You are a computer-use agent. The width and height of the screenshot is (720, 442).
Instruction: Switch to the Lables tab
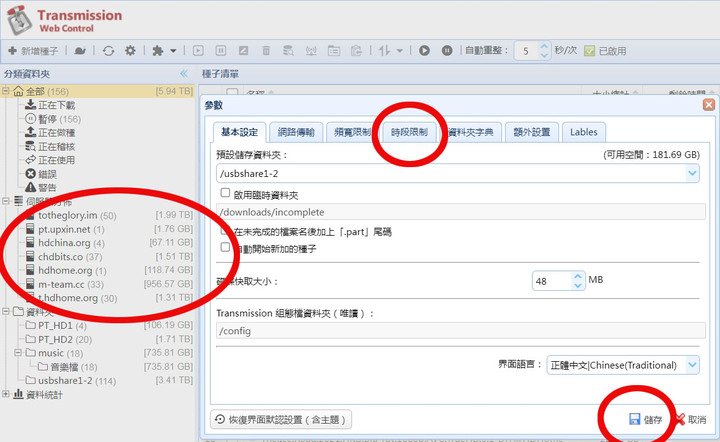click(x=584, y=132)
